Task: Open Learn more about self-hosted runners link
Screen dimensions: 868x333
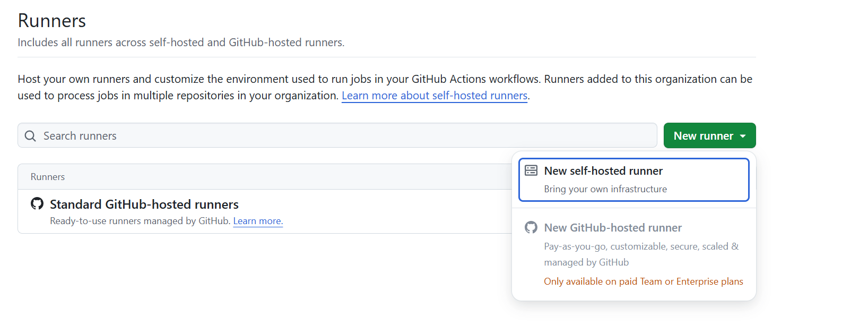Action: click(x=435, y=96)
